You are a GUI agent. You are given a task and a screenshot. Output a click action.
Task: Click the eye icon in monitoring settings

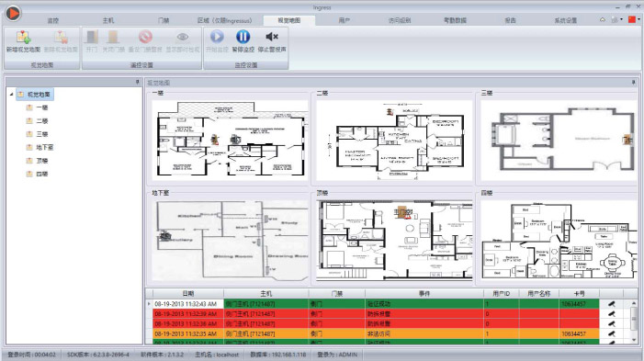click(182, 37)
